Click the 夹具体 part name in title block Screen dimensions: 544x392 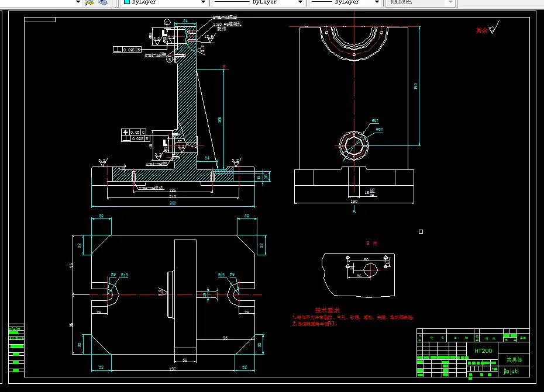point(514,360)
